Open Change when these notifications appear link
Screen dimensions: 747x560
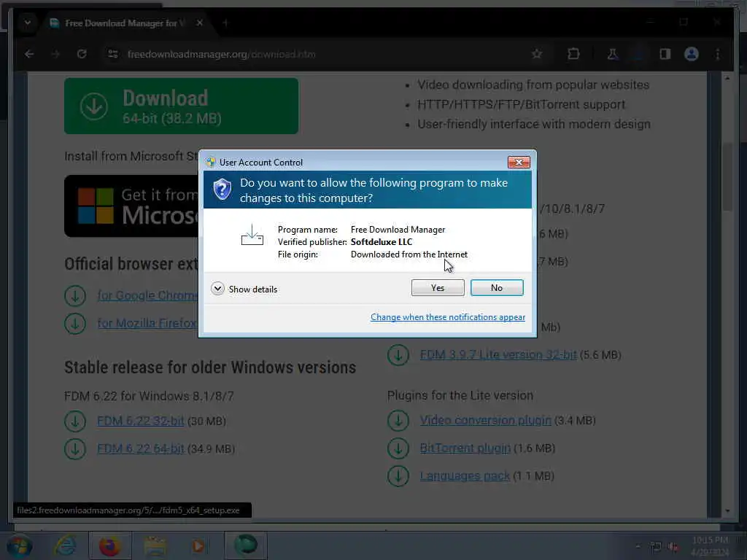(448, 317)
